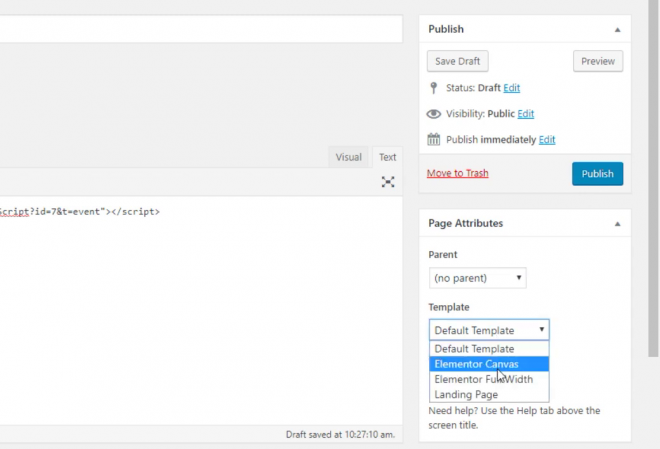Click the Template select box
This screenshot has width=660, height=449.
coord(489,330)
